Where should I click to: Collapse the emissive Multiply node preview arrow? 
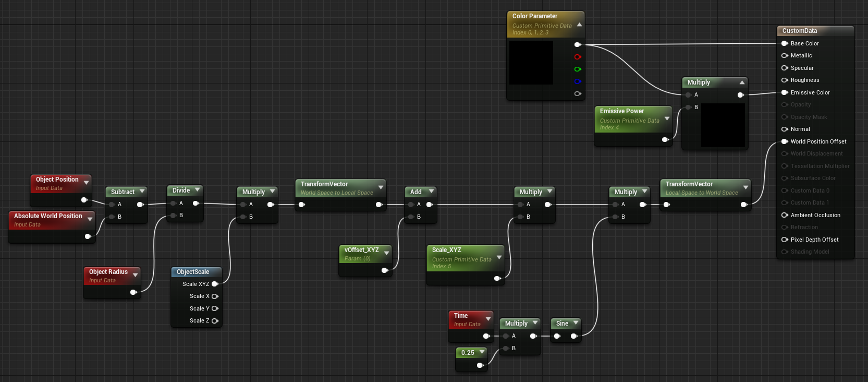pos(742,82)
